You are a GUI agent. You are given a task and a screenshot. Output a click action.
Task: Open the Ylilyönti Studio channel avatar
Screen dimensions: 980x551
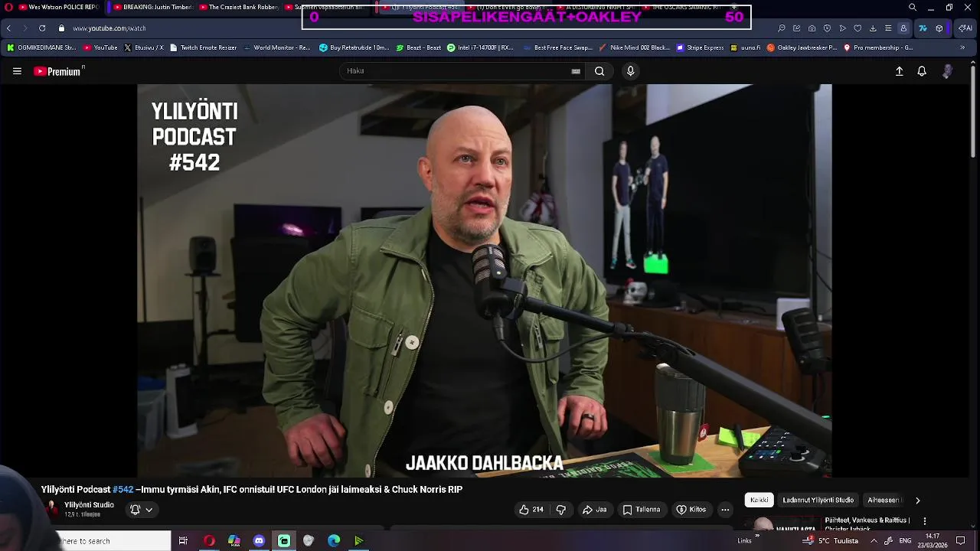click(51, 509)
